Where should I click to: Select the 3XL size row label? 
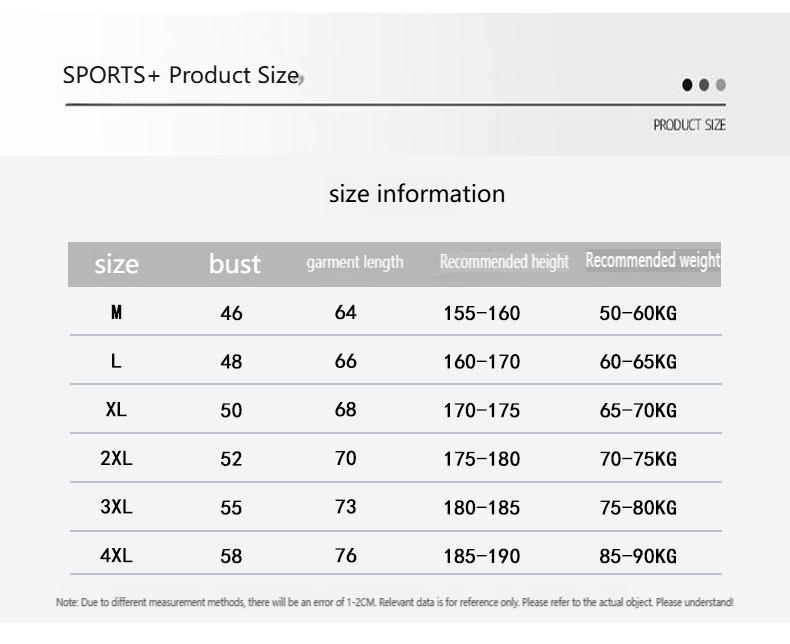(117, 507)
